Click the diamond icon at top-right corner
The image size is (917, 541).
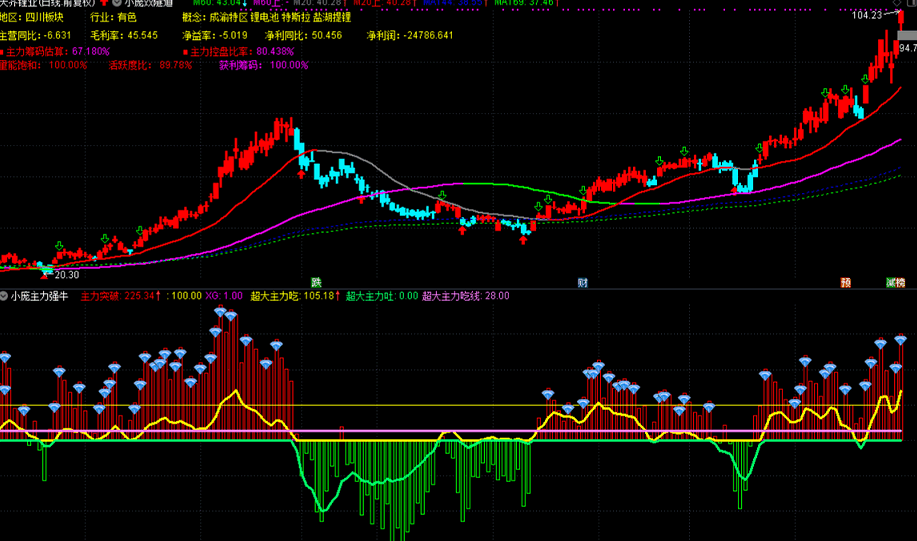tap(897, 3)
